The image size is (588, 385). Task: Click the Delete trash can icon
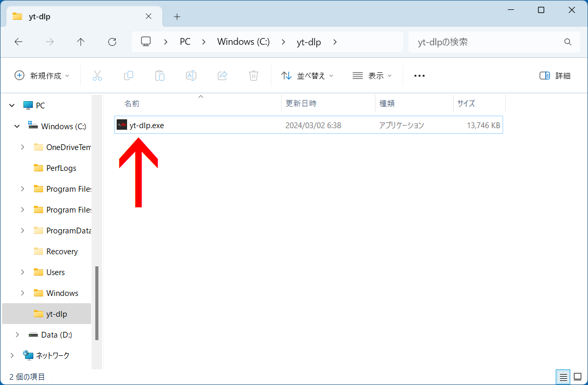(x=254, y=76)
